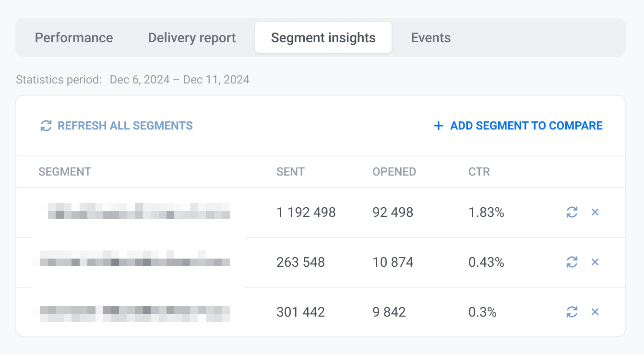Screen dimensions: 644x355
Task: Refresh the segment with 1 192 498 sent
Action: pyautogui.click(x=572, y=212)
